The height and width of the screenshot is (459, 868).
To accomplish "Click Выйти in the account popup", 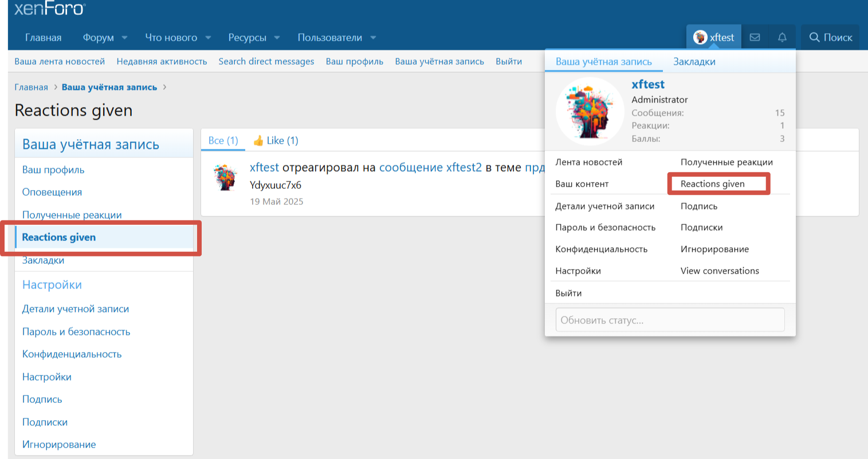I will pos(568,293).
